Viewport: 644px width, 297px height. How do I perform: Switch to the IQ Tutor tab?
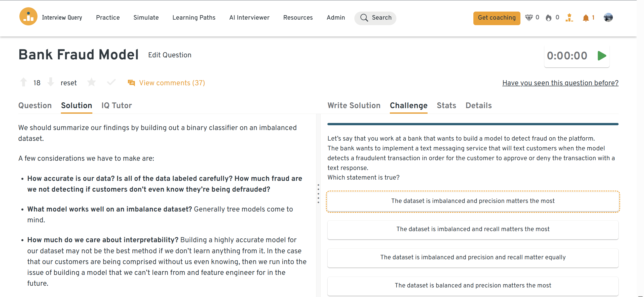coord(117,105)
